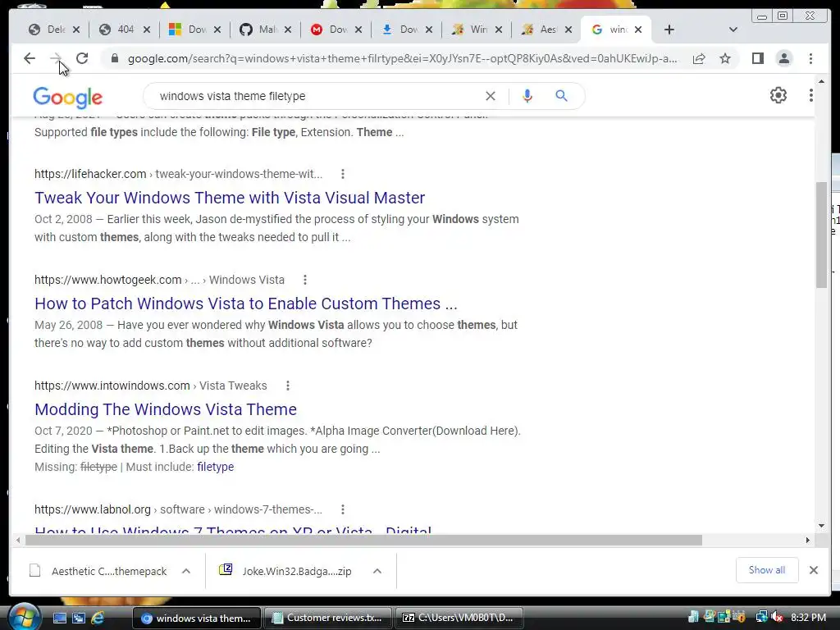
Task: Close the Microsoft Download tab
Action: click(x=217, y=30)
